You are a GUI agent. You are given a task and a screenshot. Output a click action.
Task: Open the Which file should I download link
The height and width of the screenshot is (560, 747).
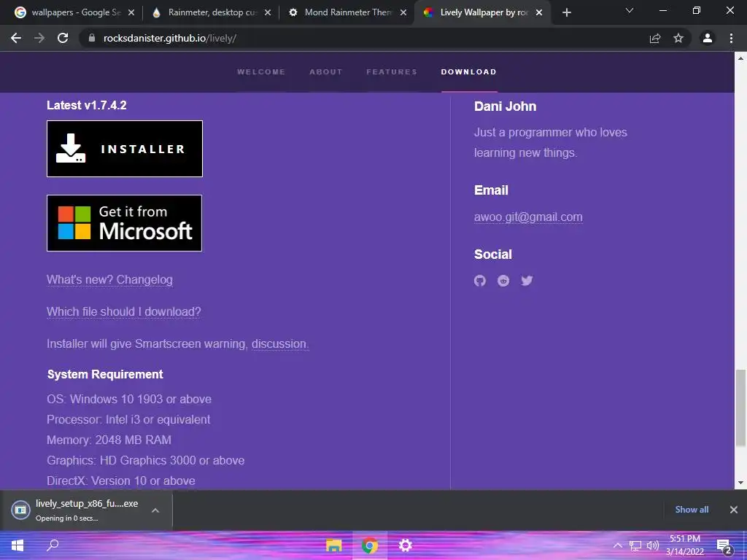124,311
